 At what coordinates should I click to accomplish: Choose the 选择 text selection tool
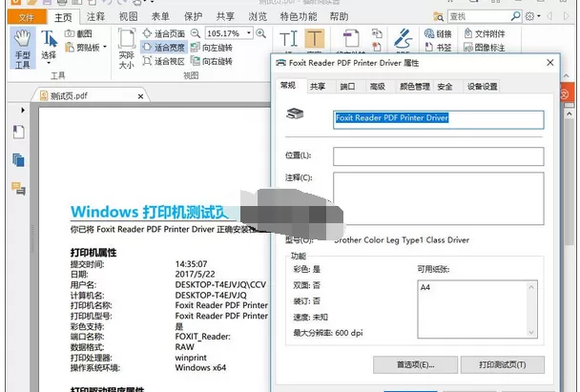coord(49,47)
